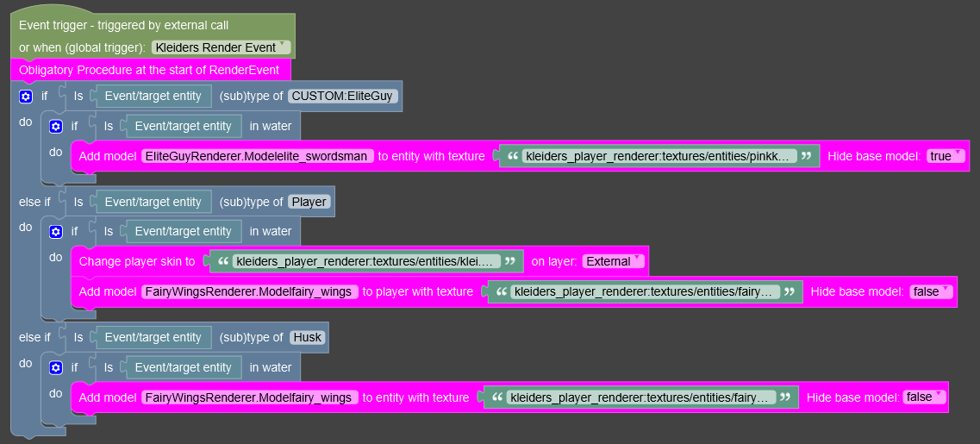Select the FairyWingsRenderer model field on the Husk entity block
Image resolution: width=980 pixels, height=444 pixels.
pyautogui.click(x=250, y=397)
